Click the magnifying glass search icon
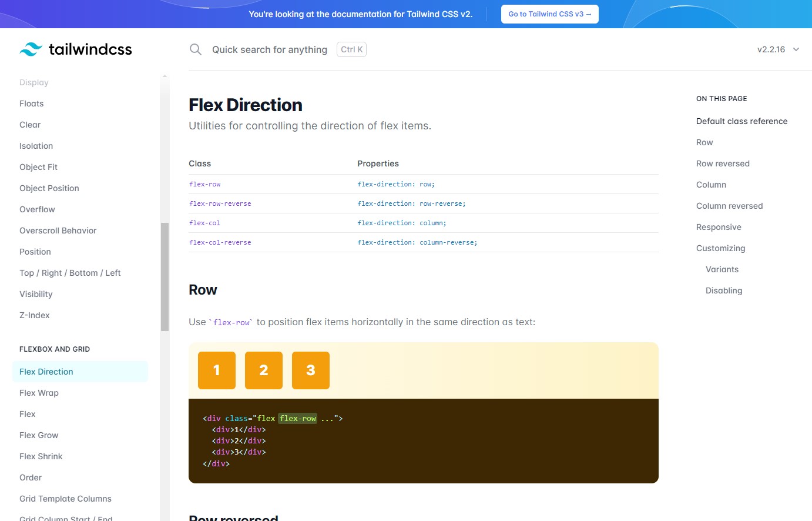 pyautogui.click(x=196, y=49)
